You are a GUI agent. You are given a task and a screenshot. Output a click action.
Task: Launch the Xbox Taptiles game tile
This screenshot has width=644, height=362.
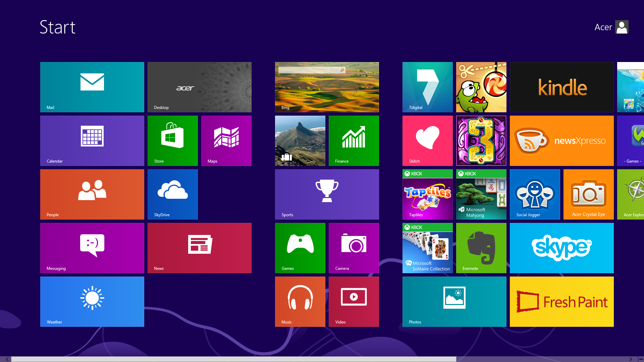coord(428,194)
